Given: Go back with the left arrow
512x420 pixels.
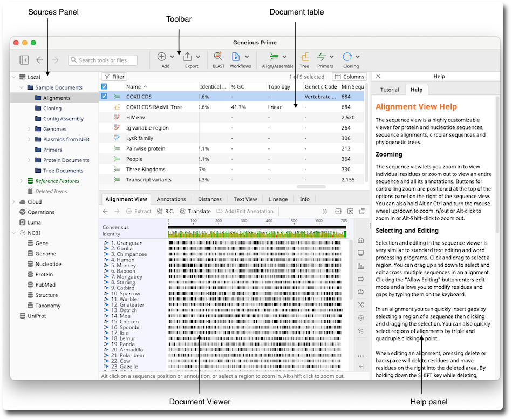Looking at the screenshot, I should [x=39, y=60].
